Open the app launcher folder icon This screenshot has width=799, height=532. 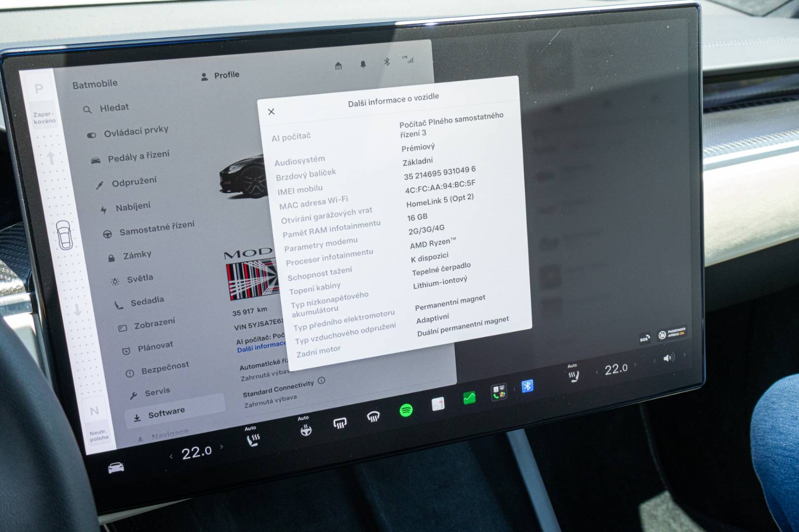pyautogui.click(x=499, y=393)
